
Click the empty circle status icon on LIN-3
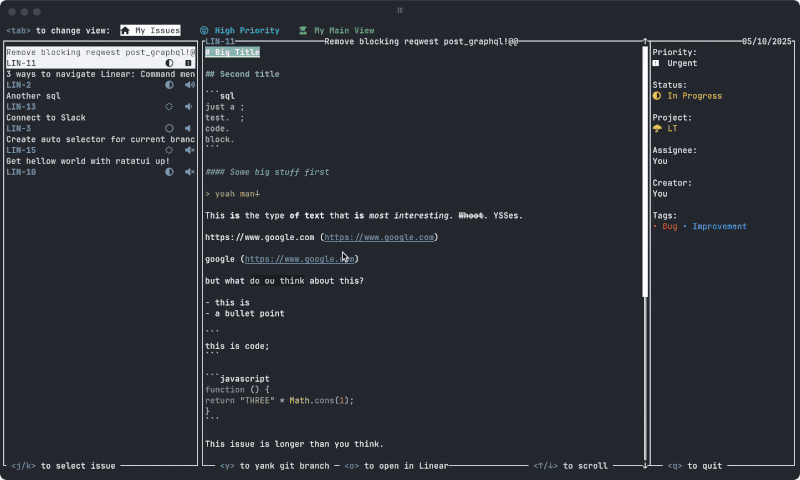(x=169, y=129)
